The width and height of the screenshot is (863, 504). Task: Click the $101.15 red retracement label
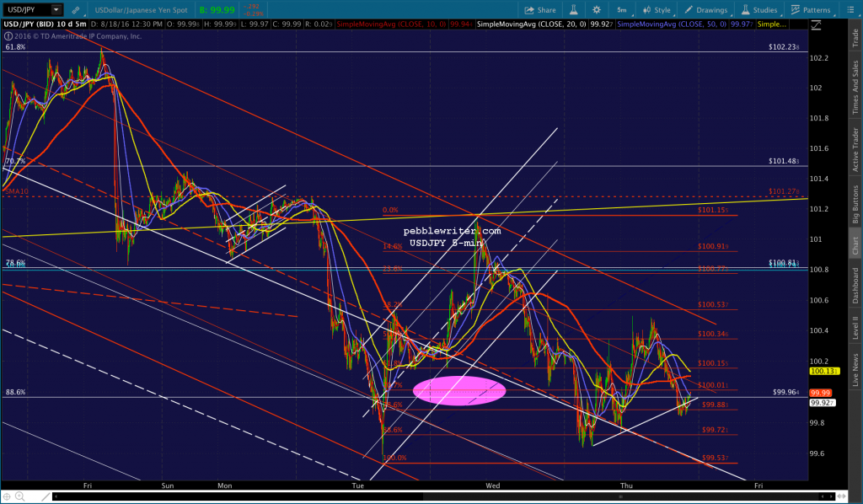pyautogui.click(x=713, y=210)
